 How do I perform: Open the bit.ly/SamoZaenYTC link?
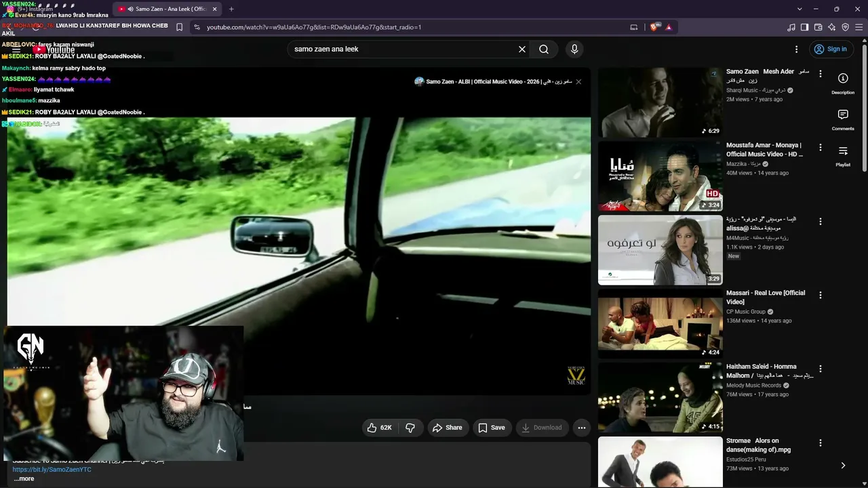click(52, 470)
